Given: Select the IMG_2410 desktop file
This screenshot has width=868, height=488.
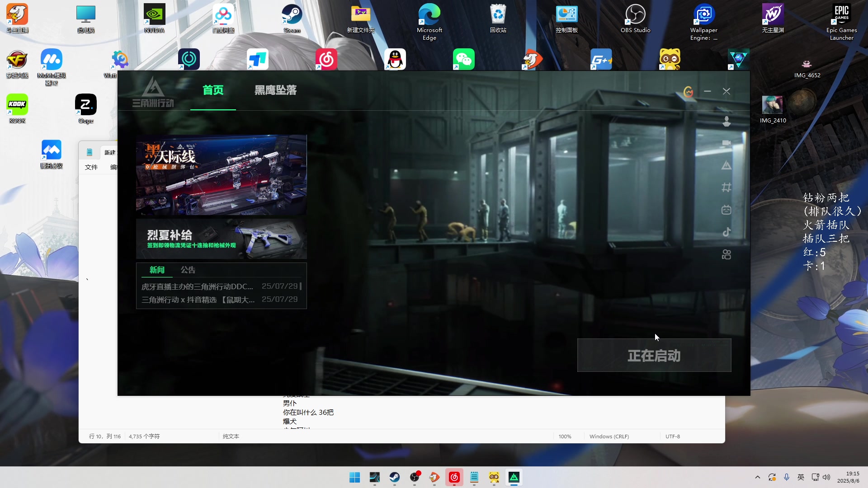Looking at the screenshot, I should pos(773,109).
